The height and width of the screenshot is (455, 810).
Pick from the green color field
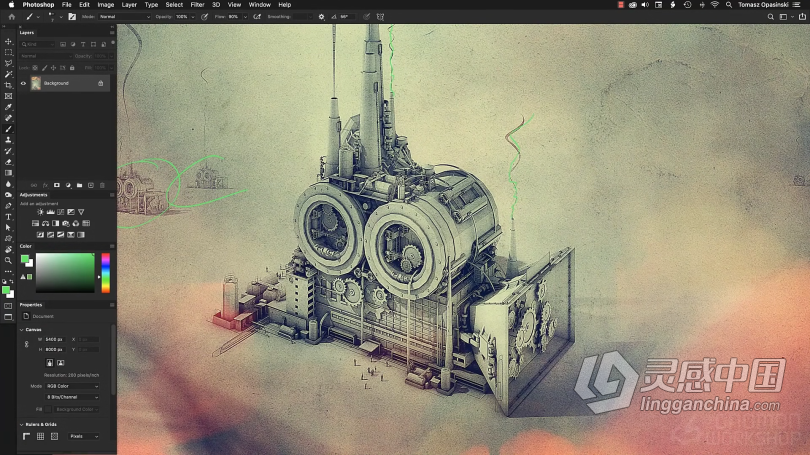coord(65,273)
